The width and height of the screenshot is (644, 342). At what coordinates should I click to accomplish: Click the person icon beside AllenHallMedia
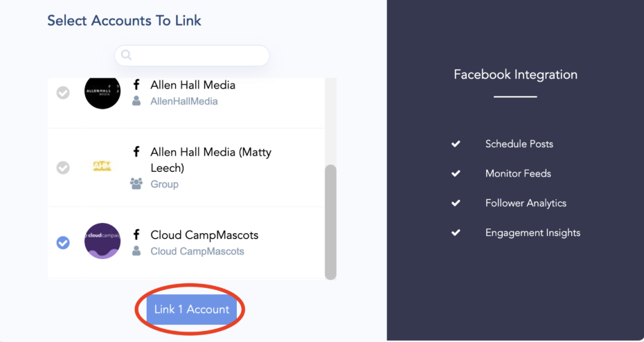(136, 101)
